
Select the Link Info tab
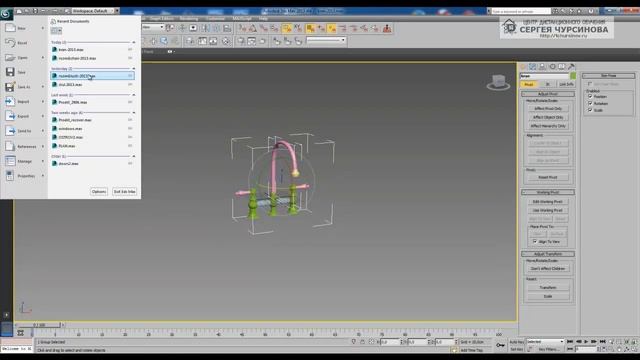(566, 84)
